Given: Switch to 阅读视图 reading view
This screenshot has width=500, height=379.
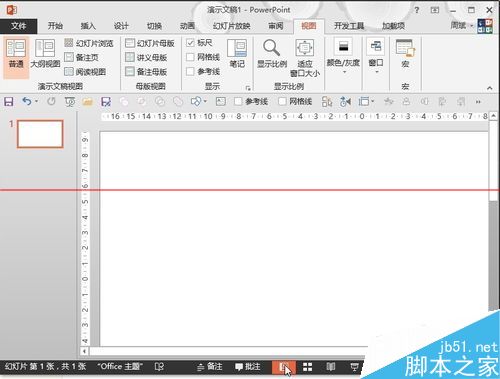Looking at the screenshot, I should point(85,72).
